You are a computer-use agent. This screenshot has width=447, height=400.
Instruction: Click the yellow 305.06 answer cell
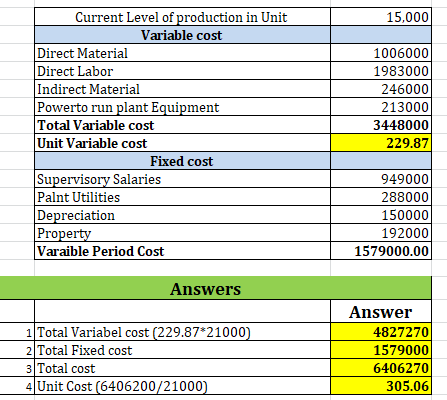381,386
